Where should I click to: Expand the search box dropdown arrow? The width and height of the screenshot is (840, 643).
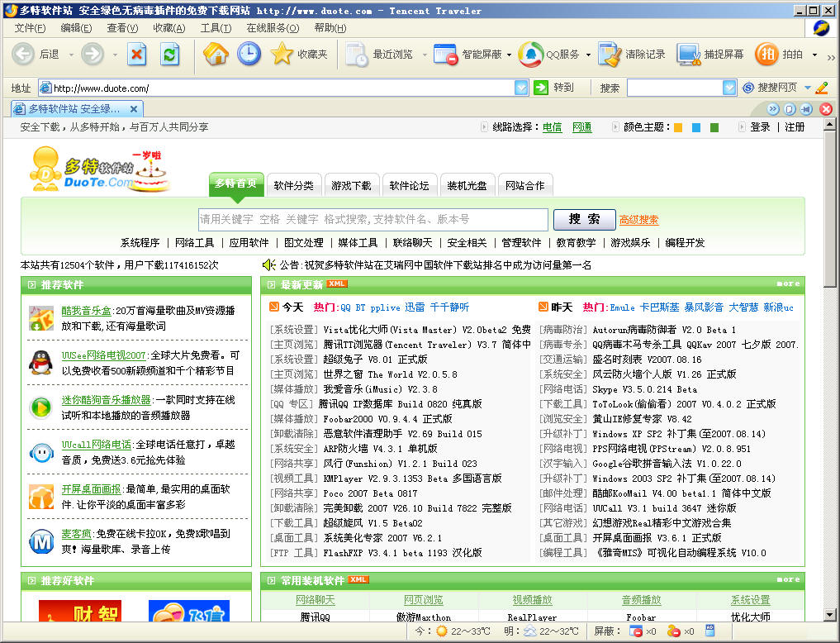729,88
